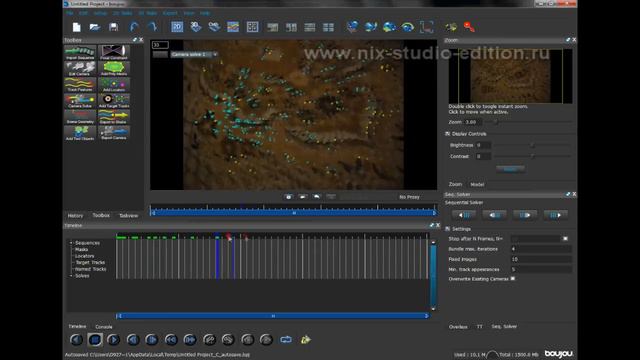Select Masks in the timeline tree
The height and width of the screenshot is (360, 640).
81,249
